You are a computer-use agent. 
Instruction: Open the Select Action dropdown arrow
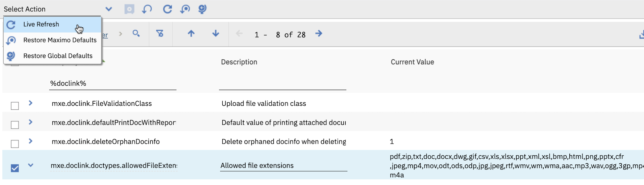click(x=108, y=9)
